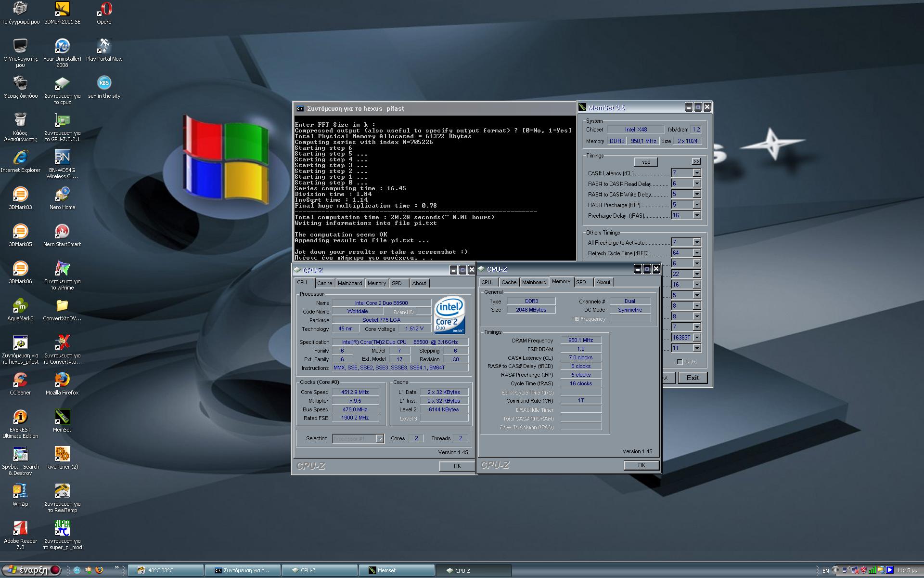Viewport: 924px width, 578px height.
Task: Expand Refresh Cycle Time (tRFC) dropdown
Action: (x=696, y=253)
